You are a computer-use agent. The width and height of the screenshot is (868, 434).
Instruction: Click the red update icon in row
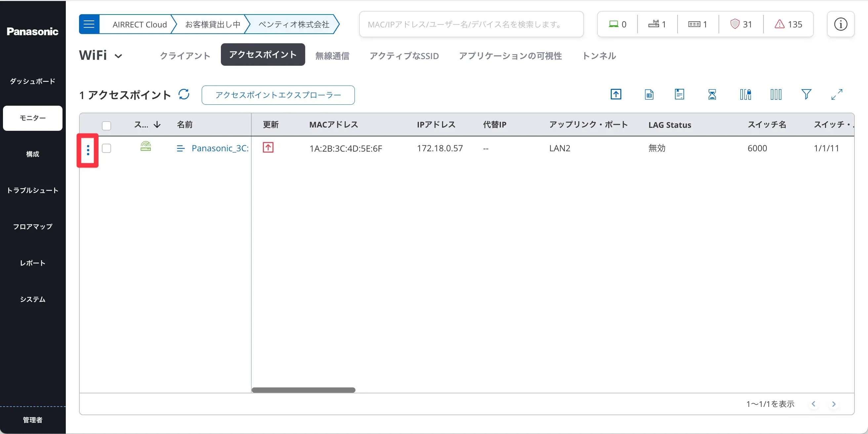pos(268,147)
